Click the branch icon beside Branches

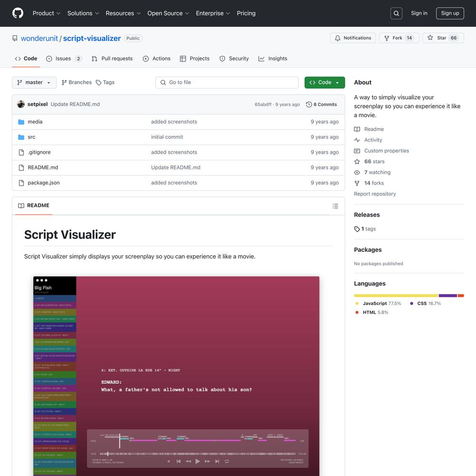tap(64, 82)
